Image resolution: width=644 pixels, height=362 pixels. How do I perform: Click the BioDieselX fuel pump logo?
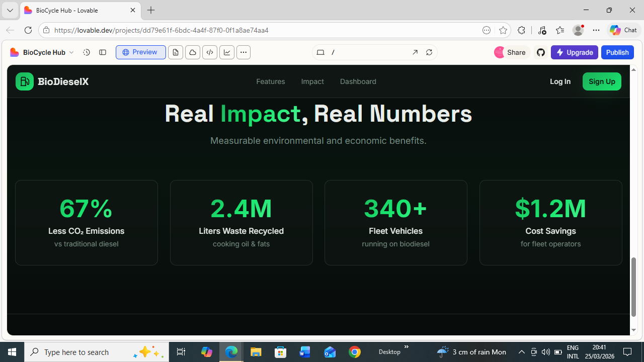[25, 81]
